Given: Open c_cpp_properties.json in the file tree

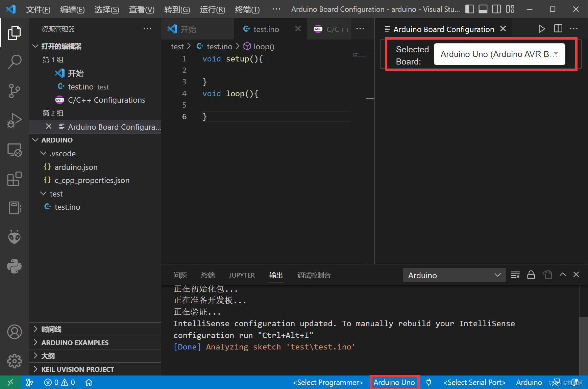Looking at the screenshot, I should 92,180.
